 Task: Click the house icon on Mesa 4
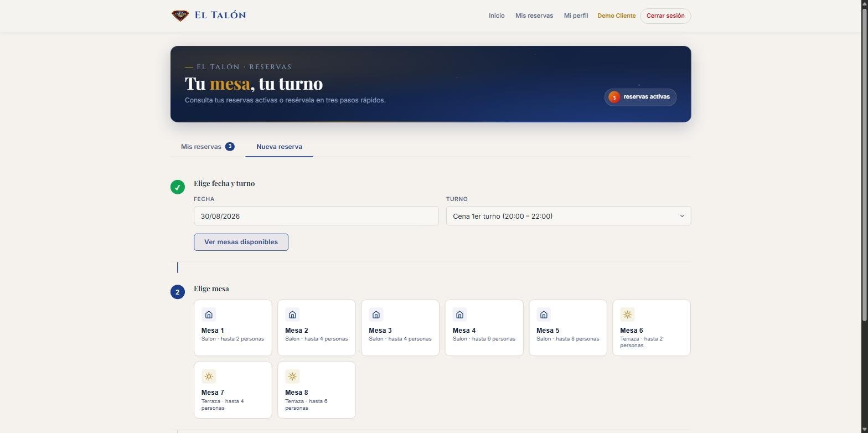[459, 315]
